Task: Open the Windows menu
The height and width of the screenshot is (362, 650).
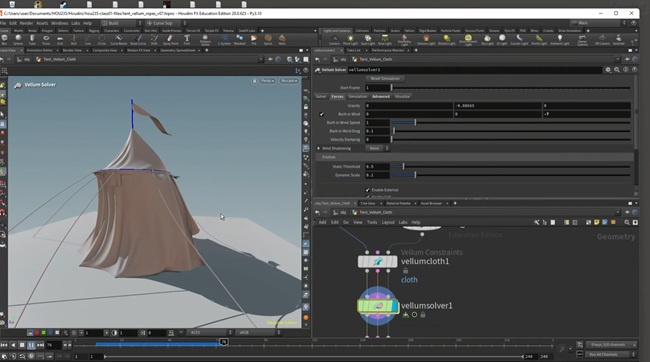Action: pyautogui.click(x=60, y=23)
